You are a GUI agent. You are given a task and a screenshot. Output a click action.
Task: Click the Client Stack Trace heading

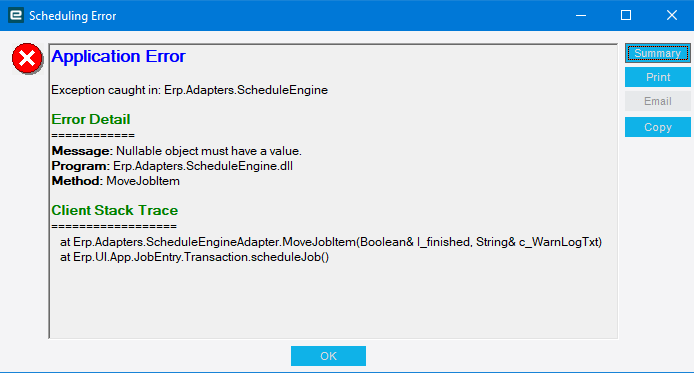pyautogui.click(x=115, y=210)
